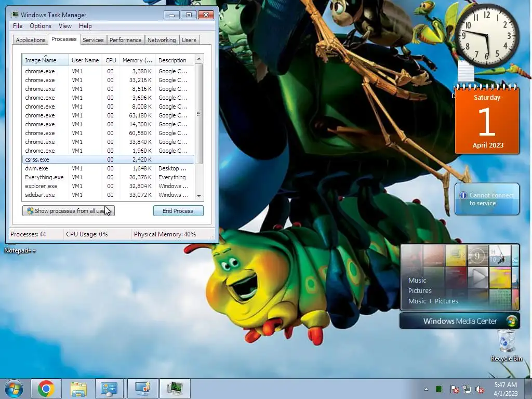
Task: Click the process list scroll up arrow
Action: coord(199,59)
